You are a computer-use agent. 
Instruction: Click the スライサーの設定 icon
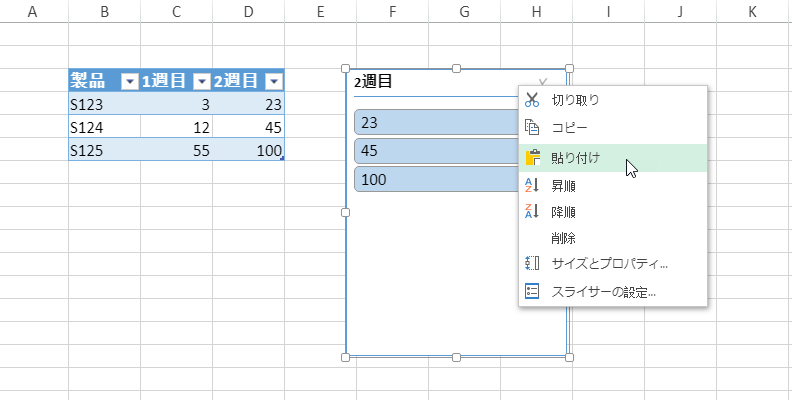(532, 292)
